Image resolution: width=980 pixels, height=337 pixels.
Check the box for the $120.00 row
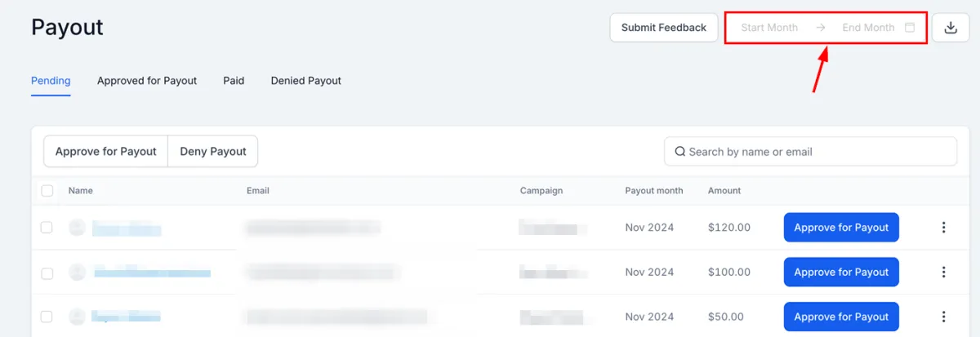47,228
